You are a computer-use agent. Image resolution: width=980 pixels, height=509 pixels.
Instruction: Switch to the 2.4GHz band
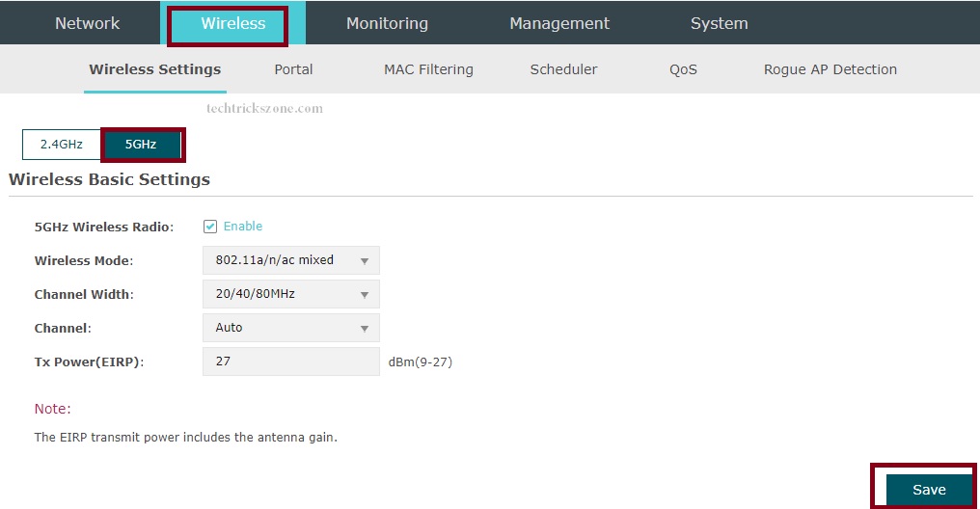pyautogui.click(x=61, y=145)
